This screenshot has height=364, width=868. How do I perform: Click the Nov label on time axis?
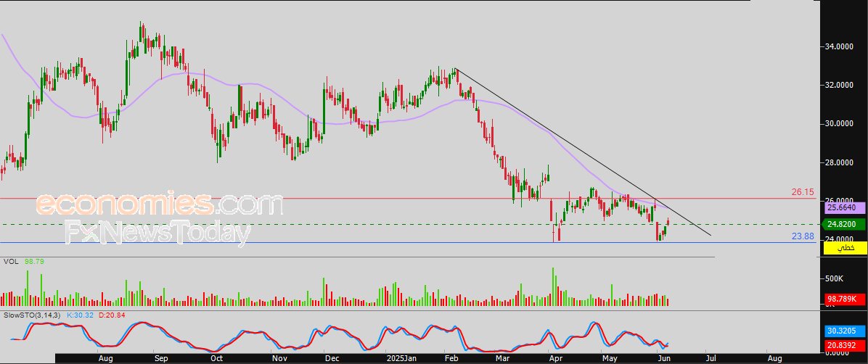point(279,358)
